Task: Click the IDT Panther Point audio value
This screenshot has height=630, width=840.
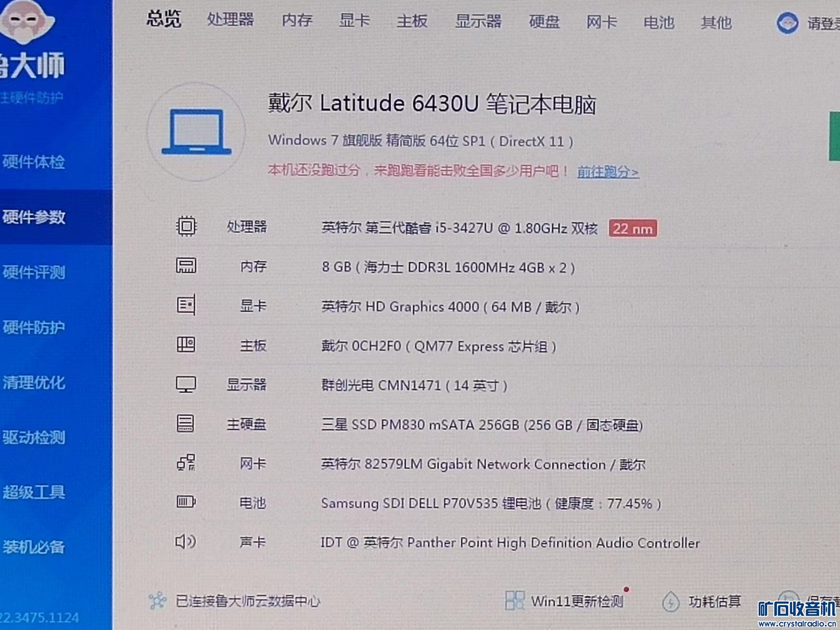Action: 510,542
